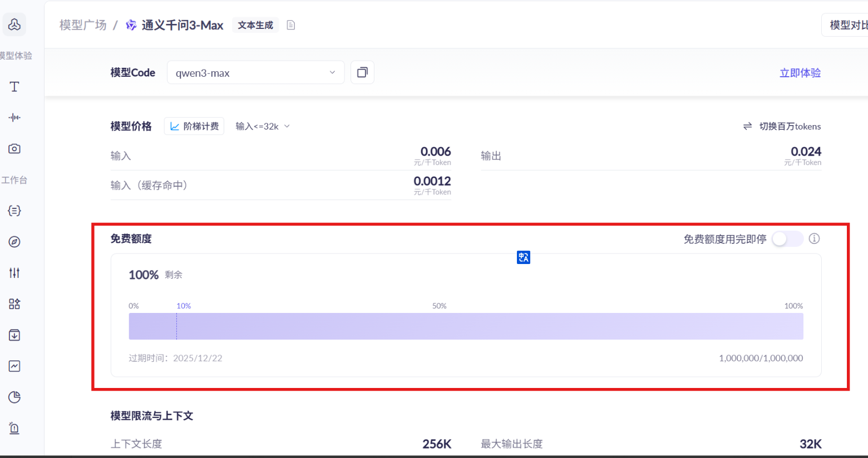The height and width of the screenshot is (458, 868).
Task: Expand the 输入<=32k tier dropdown
Action: click(x=263, y=126)
